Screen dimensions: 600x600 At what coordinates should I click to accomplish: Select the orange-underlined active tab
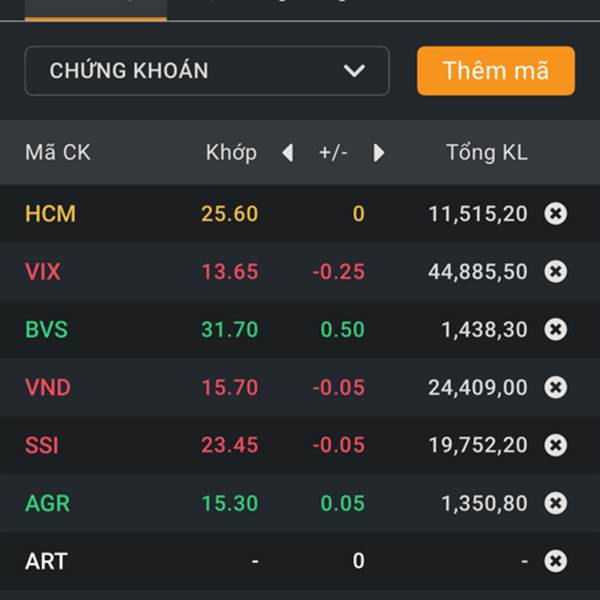click(96, 10)
